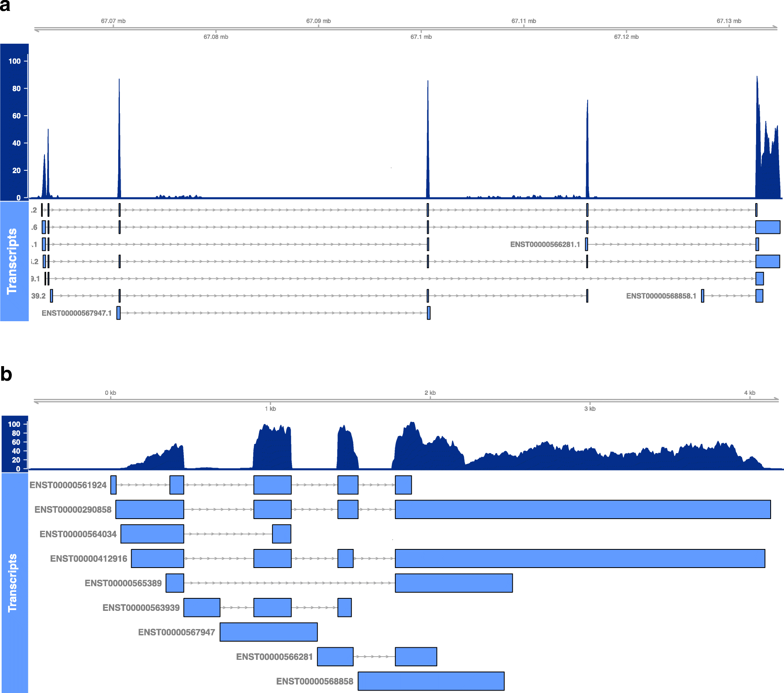Image resolution: width=784 pixels, height=693 pixels.
Task: Click ENST00000566281 label in panel b
Action: (274, 657)
